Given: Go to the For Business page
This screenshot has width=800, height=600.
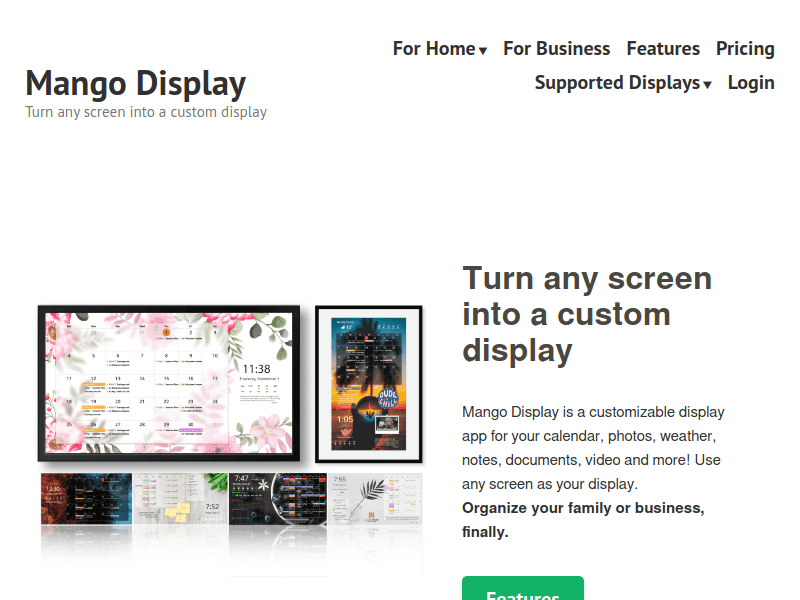Looking at the screenshot, I should pyautogui.click(x=556, y=49).
